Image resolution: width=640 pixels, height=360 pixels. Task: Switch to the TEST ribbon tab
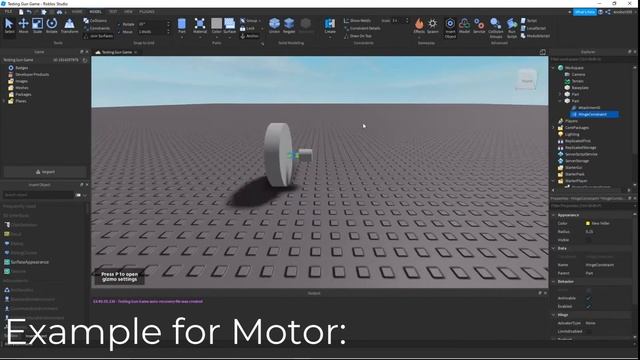(x=113, y=12)
